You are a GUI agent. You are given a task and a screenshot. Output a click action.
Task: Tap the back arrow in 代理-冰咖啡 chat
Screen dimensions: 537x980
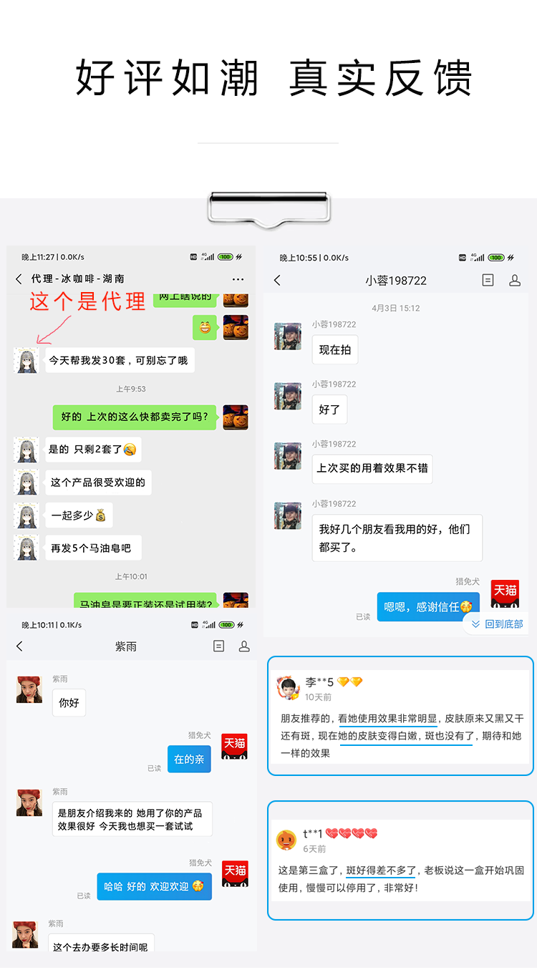[x=19, y=279]
